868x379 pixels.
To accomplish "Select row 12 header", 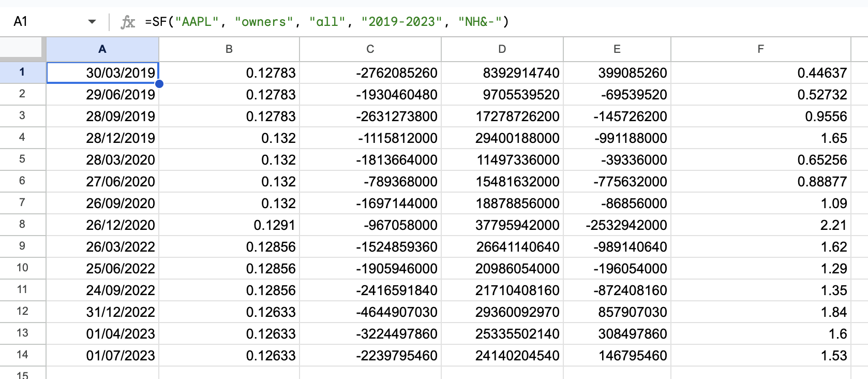I will [23, 312].
